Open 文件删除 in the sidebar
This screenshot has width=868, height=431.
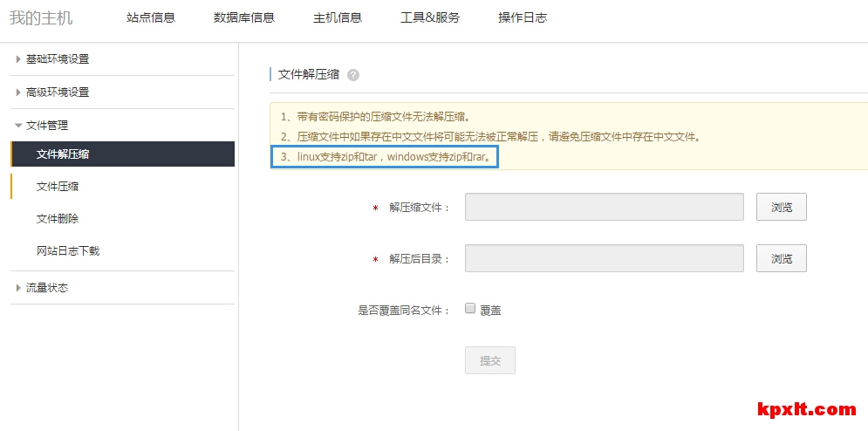[x=58, y=219]
